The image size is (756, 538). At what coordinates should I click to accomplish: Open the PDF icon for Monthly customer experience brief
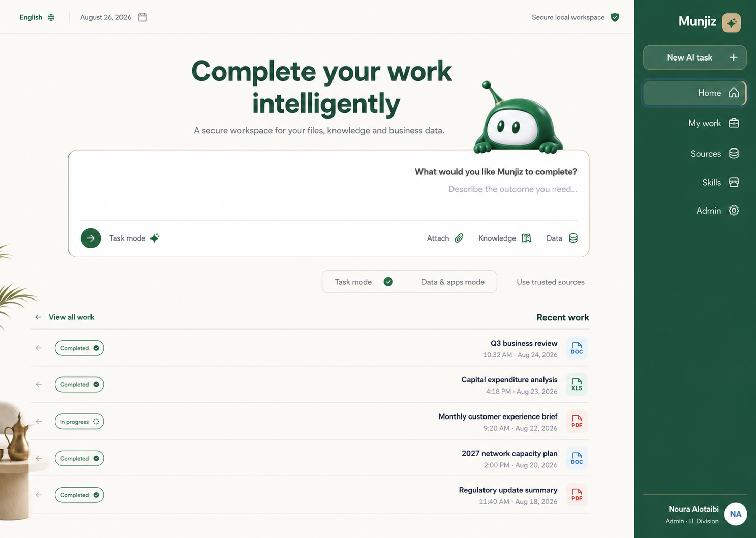point(577,422)
